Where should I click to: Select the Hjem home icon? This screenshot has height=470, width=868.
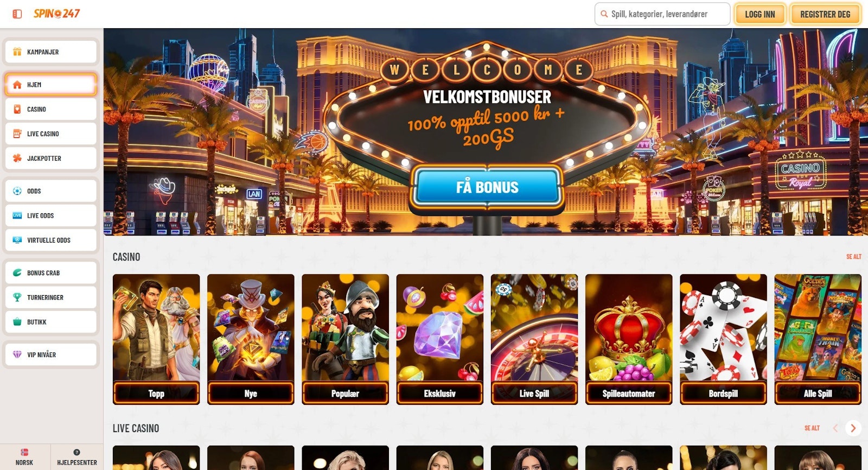click(17, 85)
